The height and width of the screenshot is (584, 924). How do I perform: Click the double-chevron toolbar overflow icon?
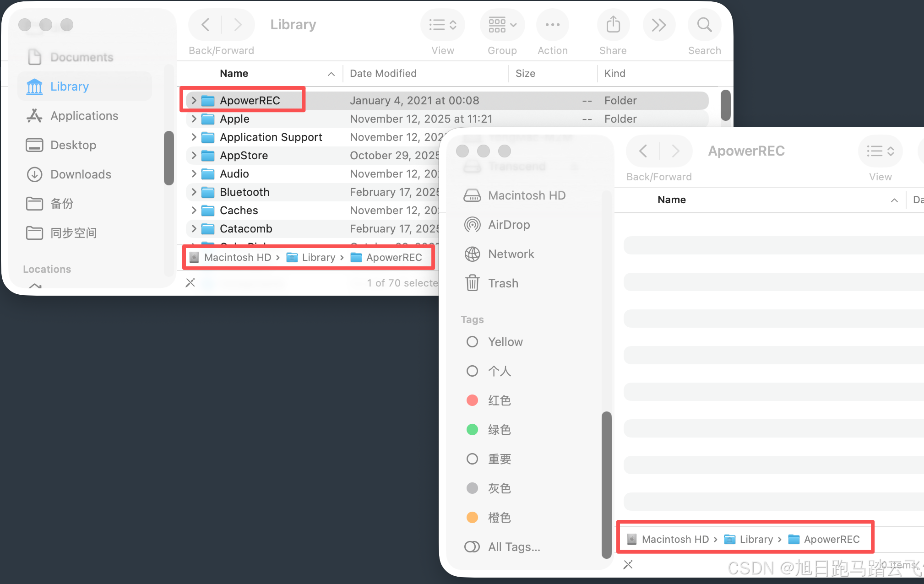click(658, 25)
